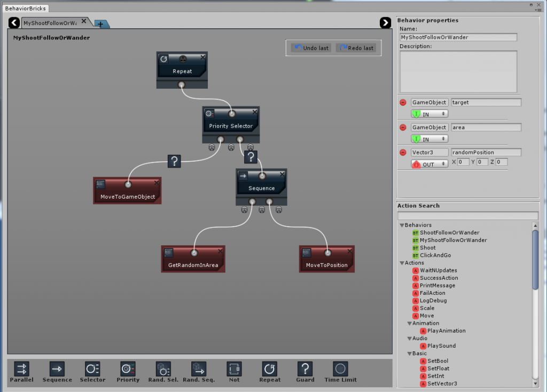
Task: Remove the randomPosition parameter with red minus
Action: [403, 153]
